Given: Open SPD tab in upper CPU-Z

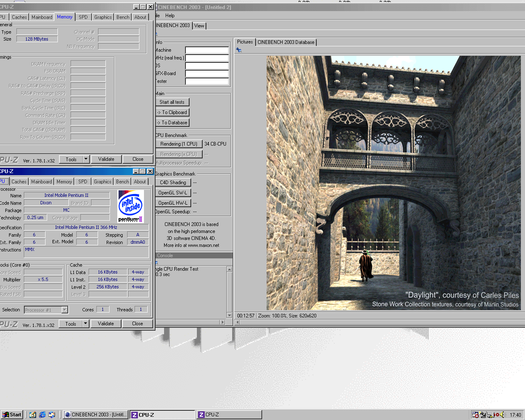Looking at the screenshot, I should 83,17.
